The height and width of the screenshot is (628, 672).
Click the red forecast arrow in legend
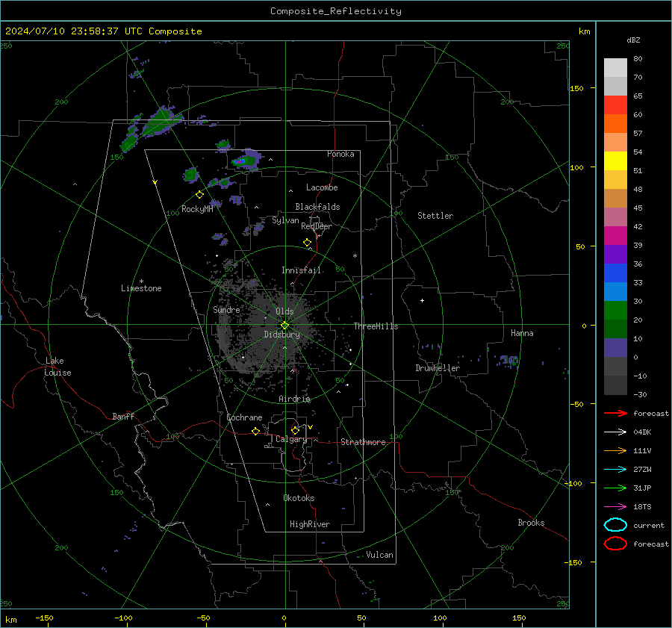coord(615,413)
